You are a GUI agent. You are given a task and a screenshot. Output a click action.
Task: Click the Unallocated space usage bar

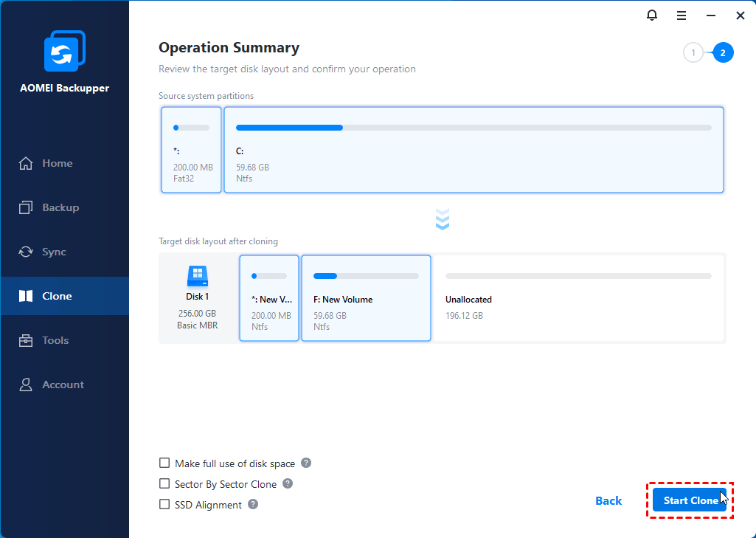[x=578, y=276]
